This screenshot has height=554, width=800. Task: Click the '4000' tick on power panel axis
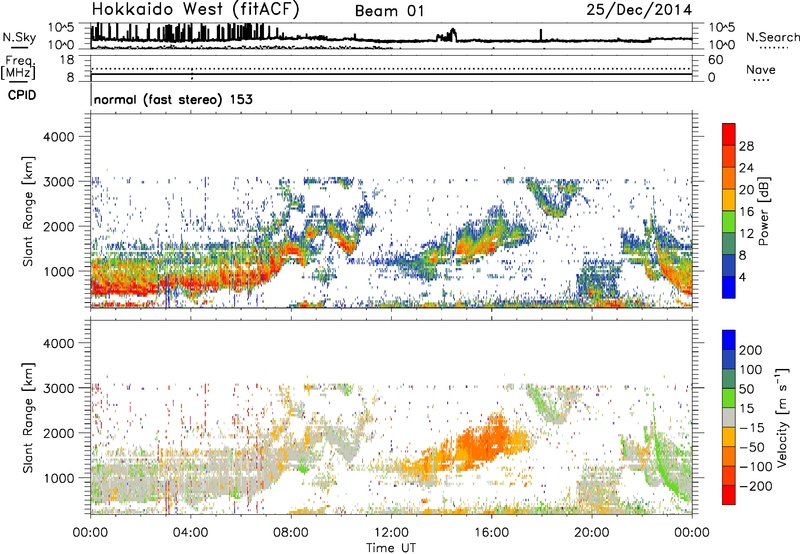[x=58, y=137]
